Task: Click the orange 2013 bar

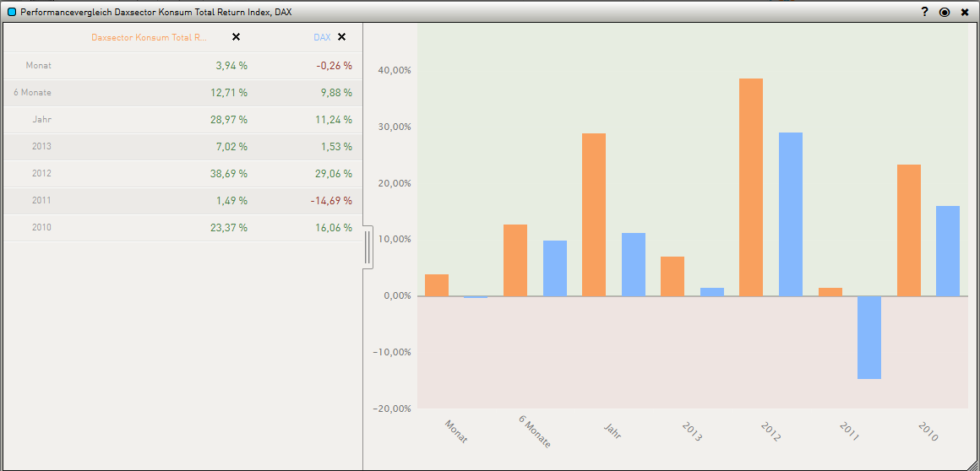Action: [x=672, y=276]
